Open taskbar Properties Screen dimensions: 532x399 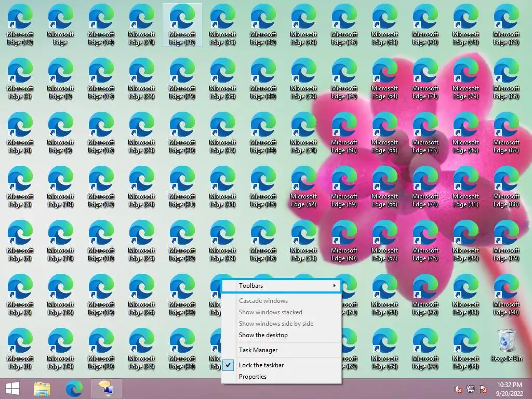[x=281, y=377]
